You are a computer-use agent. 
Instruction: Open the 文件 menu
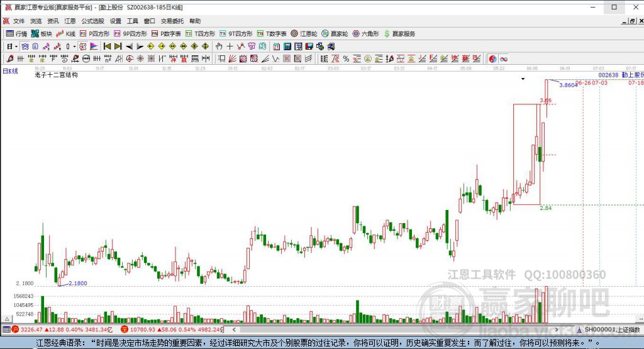point(19,21)
